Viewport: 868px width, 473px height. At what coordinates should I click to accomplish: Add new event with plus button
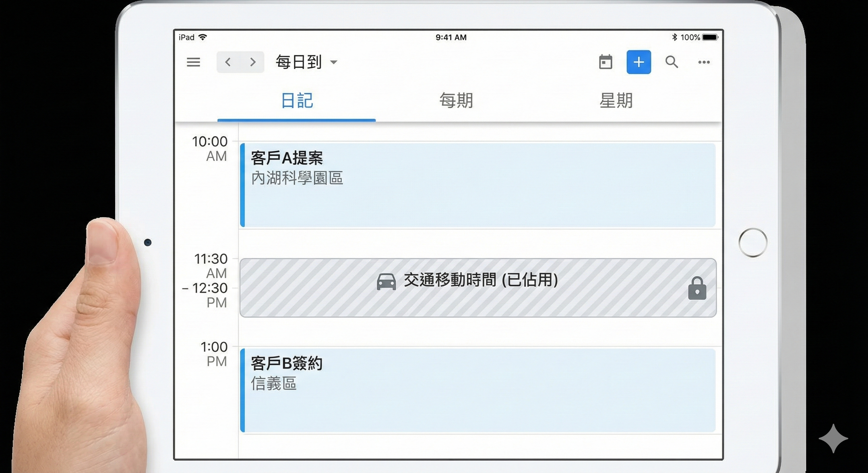tap(639, 62)
